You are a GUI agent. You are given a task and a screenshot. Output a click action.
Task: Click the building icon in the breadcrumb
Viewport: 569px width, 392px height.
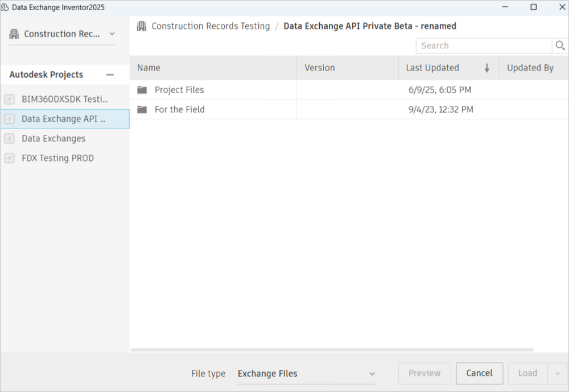click(142, 26)
